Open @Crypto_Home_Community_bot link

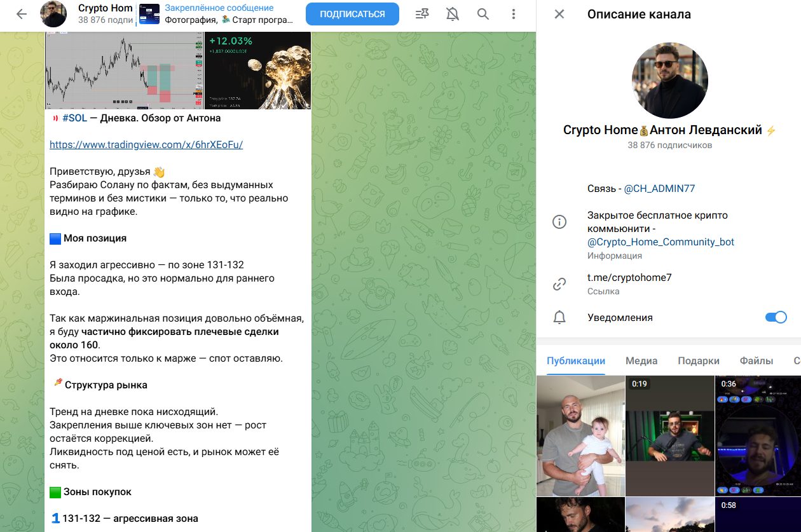[x=661, y=242]
